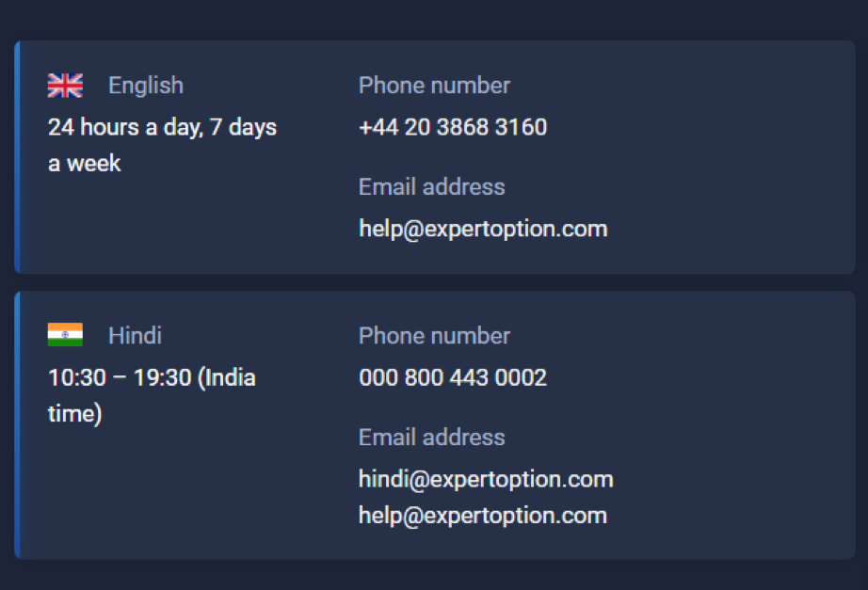The width and height of the screenshot is (868, 590).
Task: Click blue accent bar of English card
Action: (17, 157)
